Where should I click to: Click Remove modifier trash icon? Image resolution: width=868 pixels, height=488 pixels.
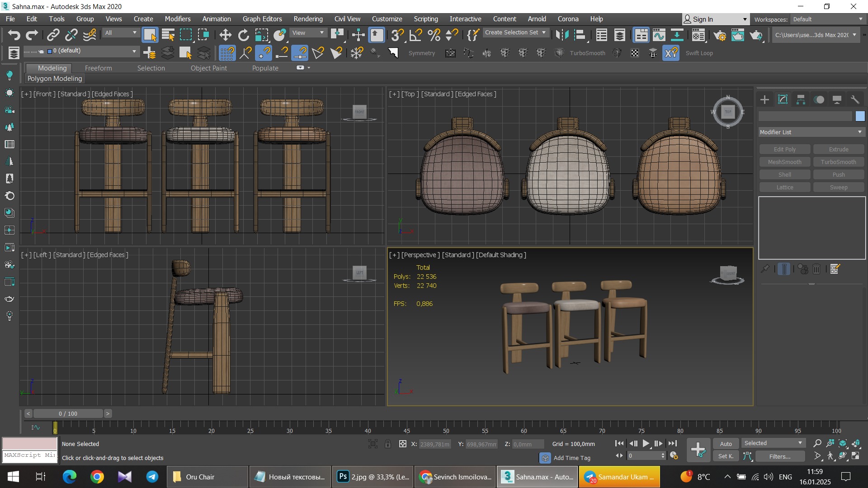pos(816,269)
